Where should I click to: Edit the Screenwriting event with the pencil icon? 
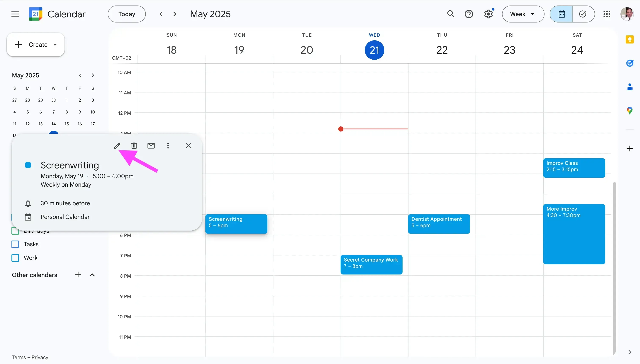click(x=117, y=146)
